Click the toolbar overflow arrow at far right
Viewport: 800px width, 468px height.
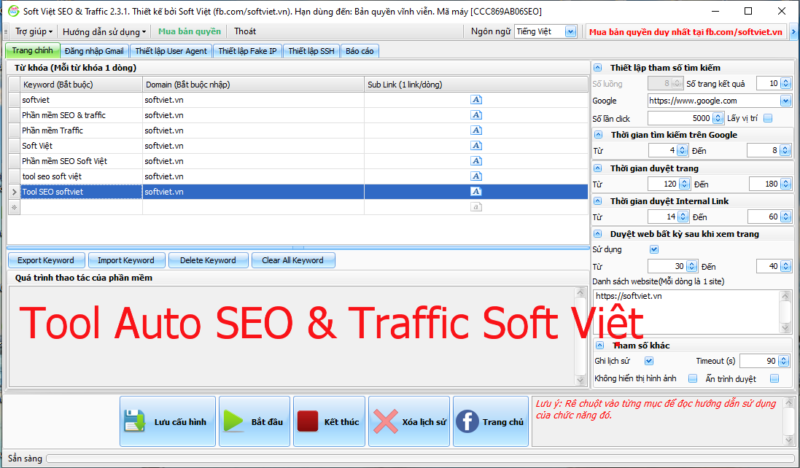[793, 32]
